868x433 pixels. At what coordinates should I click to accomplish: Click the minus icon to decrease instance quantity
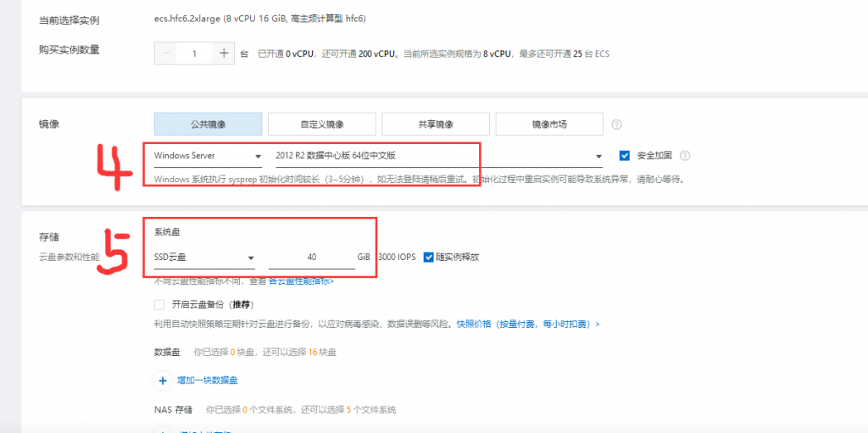click(166, 53)
